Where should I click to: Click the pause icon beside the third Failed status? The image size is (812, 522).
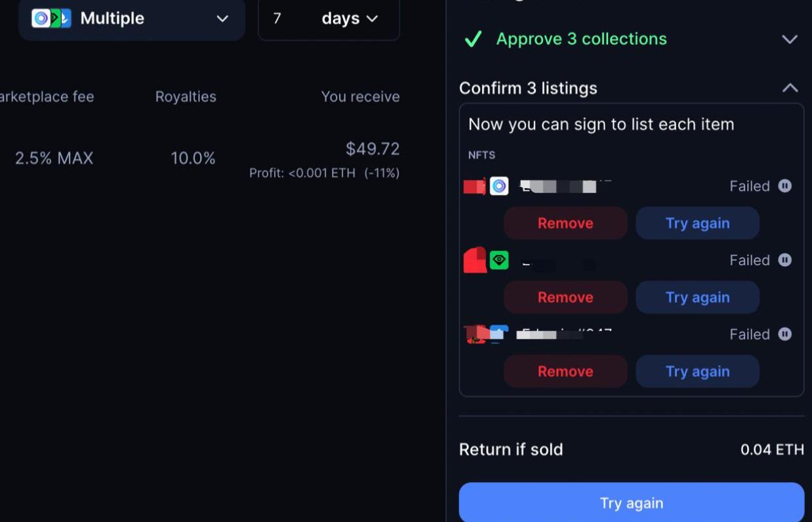(784, 334)
